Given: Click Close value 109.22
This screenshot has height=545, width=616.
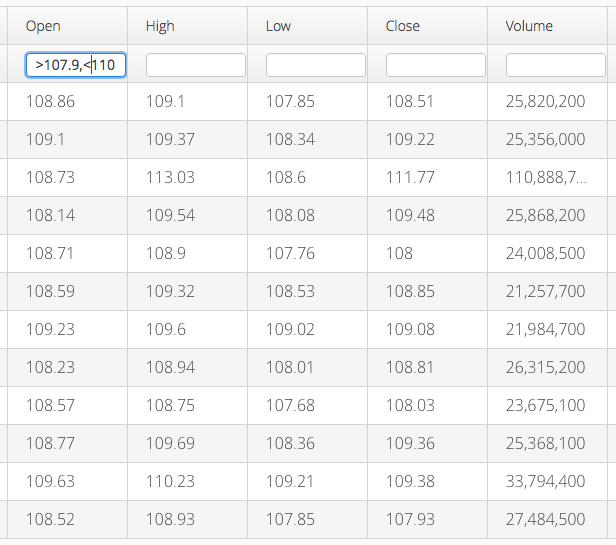Looking at the screenshot, I should click(x=410, y=139).
